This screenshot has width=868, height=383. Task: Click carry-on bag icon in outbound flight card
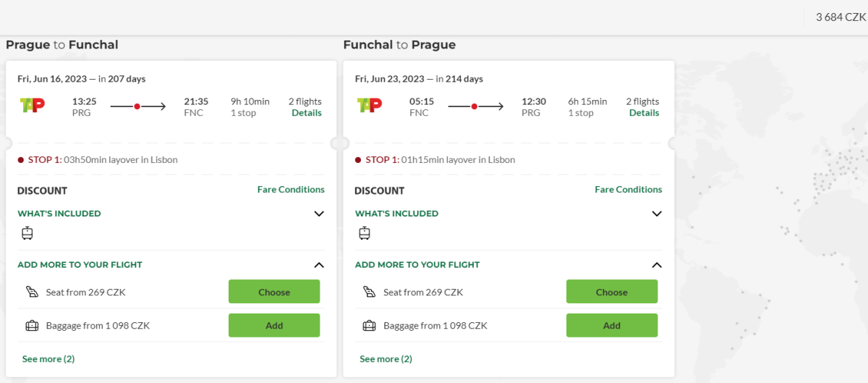coord(27,233)
